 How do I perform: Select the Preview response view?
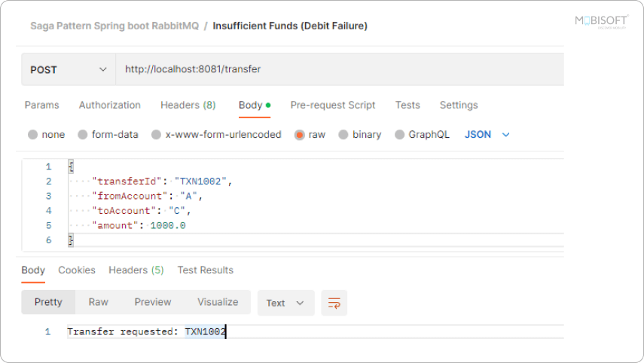click(153, 302)
